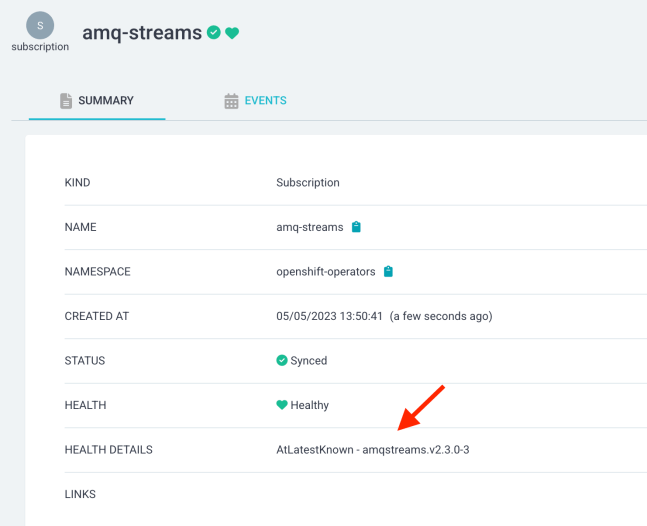Click the LINKS row label
647x526 pixels.
click(x=79, y=494)
